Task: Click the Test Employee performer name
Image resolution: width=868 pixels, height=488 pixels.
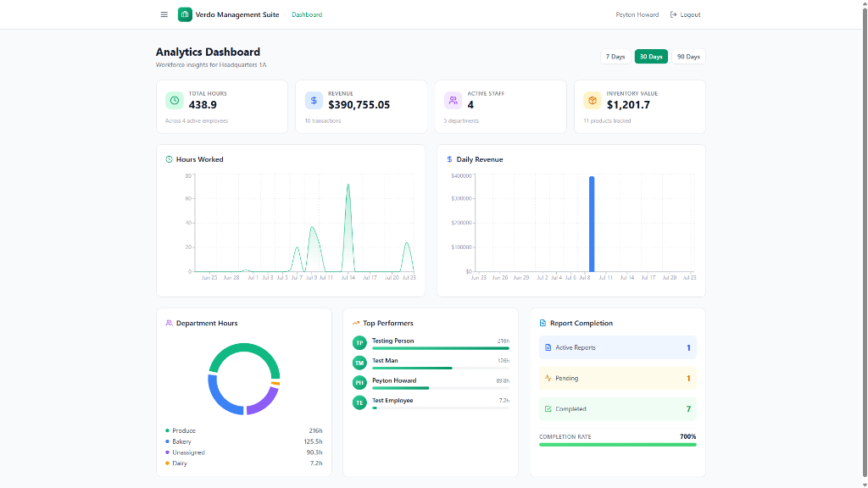Action: tap(392, 401)
